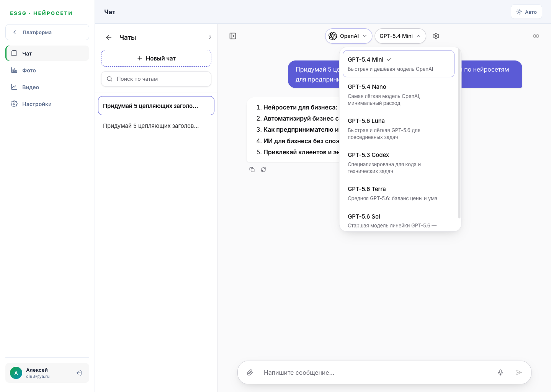The width and height of the screenshot is (551, 392).
Task: Open model settings gear icon
Action: (x=436, y=36)
